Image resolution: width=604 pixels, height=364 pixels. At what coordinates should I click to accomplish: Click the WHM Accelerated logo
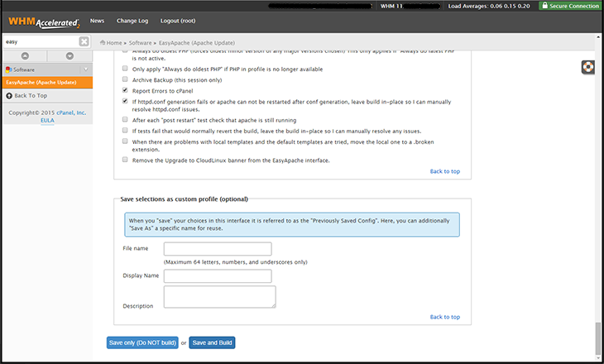tap(44, 22)
